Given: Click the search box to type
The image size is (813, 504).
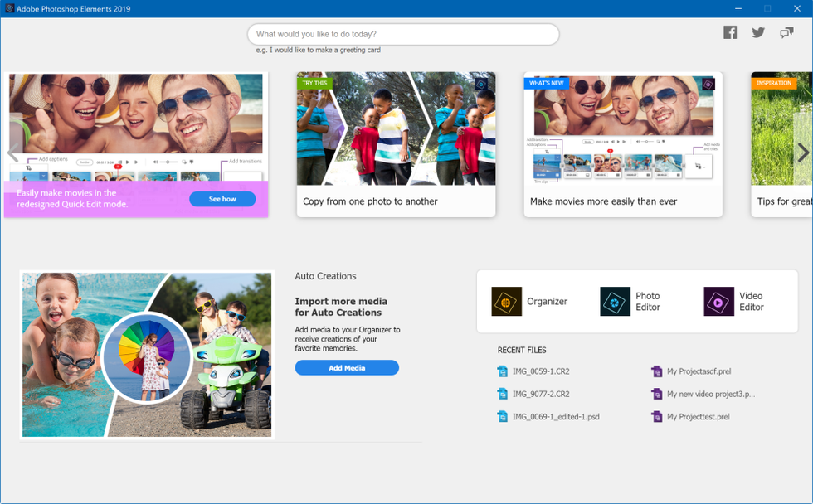Looking at the screenshot, I should [x=403, y=35].
